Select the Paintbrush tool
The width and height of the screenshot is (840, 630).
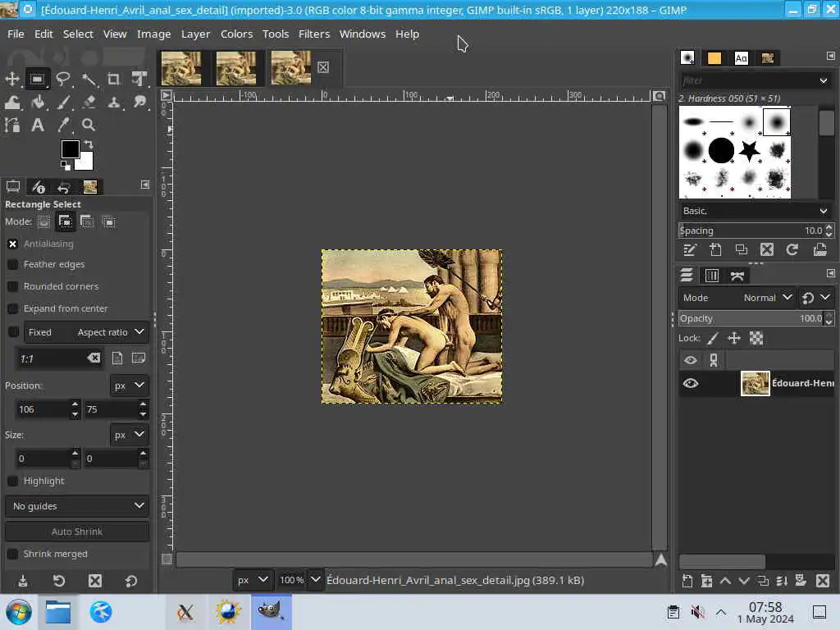[63, 102]
